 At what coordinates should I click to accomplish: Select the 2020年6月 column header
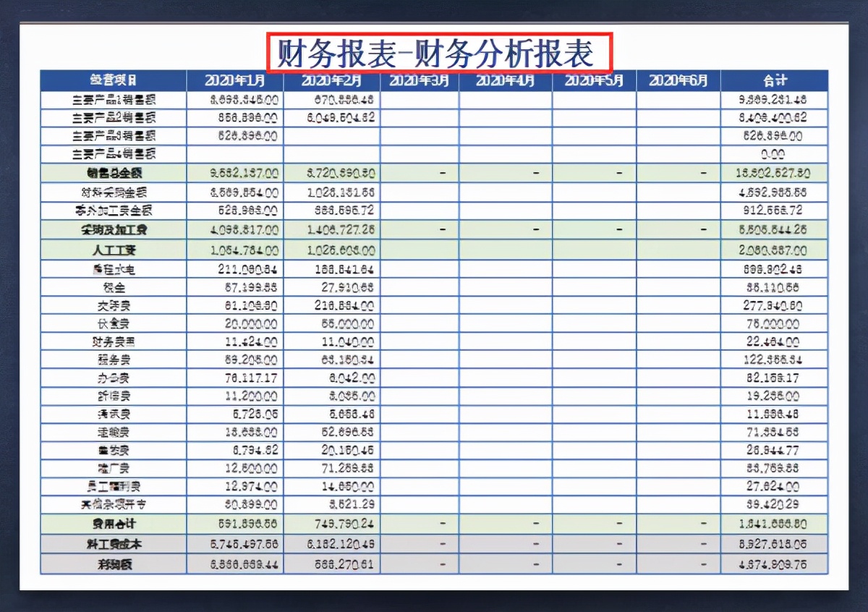click(x=678, y=81)
